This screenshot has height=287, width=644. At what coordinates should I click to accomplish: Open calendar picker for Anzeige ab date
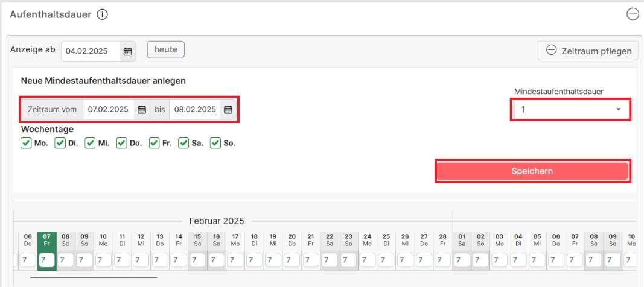tap(127, 51)
